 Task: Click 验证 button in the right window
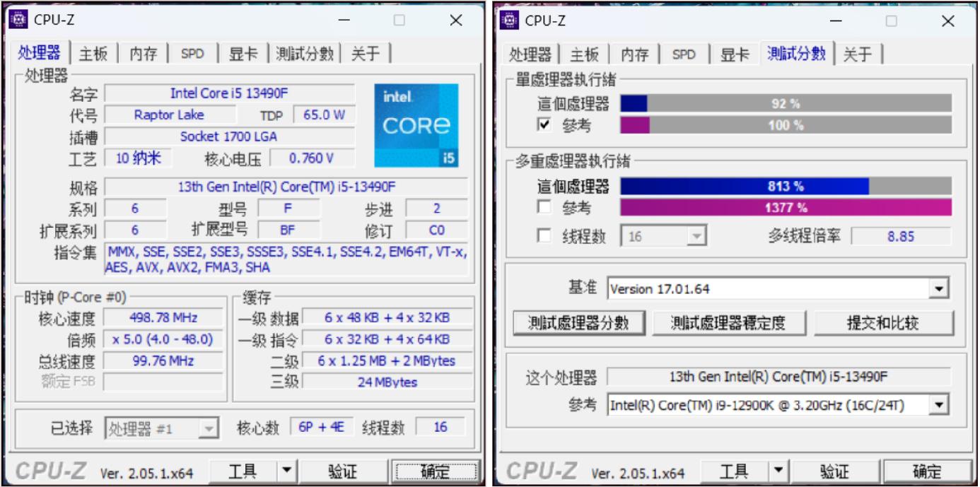click(x=834, y=471)
